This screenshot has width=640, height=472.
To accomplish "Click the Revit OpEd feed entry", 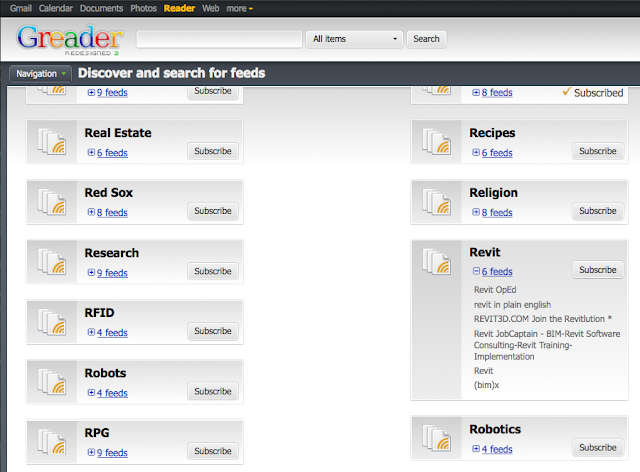I will click(x=495, y=290).
